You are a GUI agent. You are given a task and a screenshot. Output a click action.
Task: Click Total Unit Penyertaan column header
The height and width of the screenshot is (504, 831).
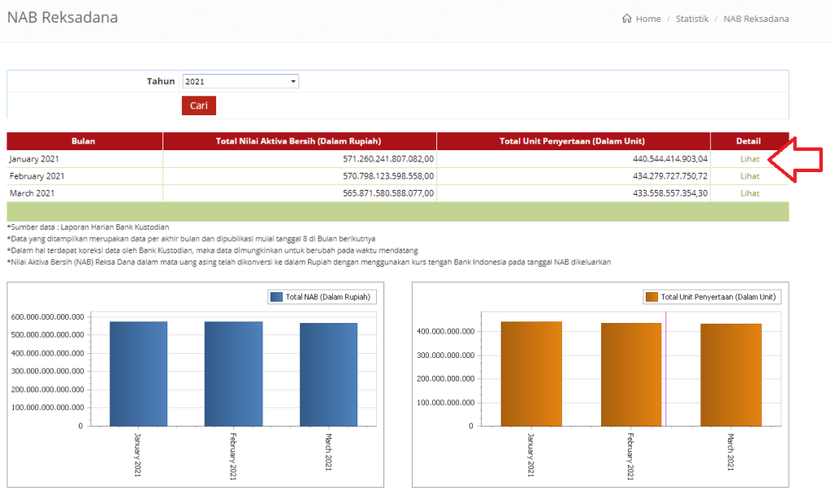[572, 141]
